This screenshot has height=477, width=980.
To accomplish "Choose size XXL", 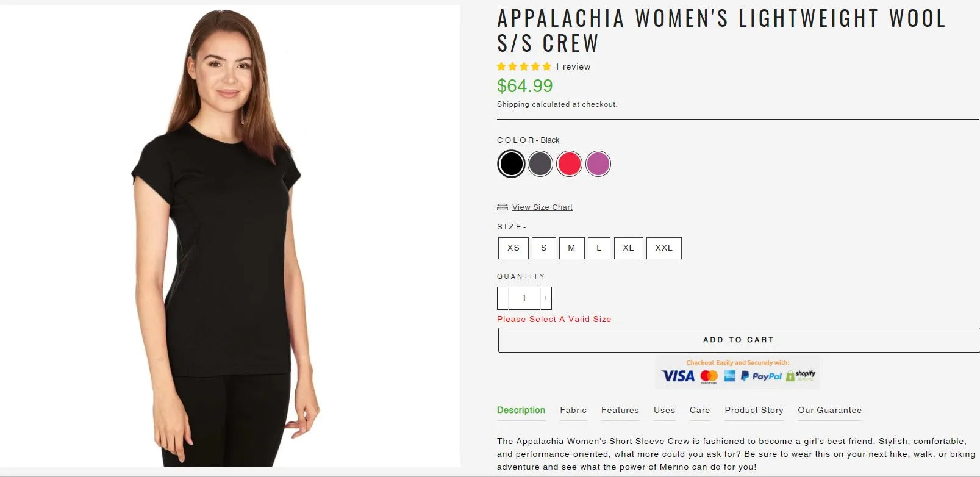I will click(664, 248).
